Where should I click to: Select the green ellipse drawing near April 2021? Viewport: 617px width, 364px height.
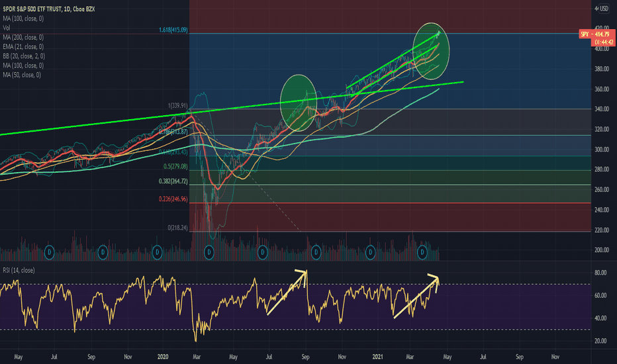coord(431,51)
